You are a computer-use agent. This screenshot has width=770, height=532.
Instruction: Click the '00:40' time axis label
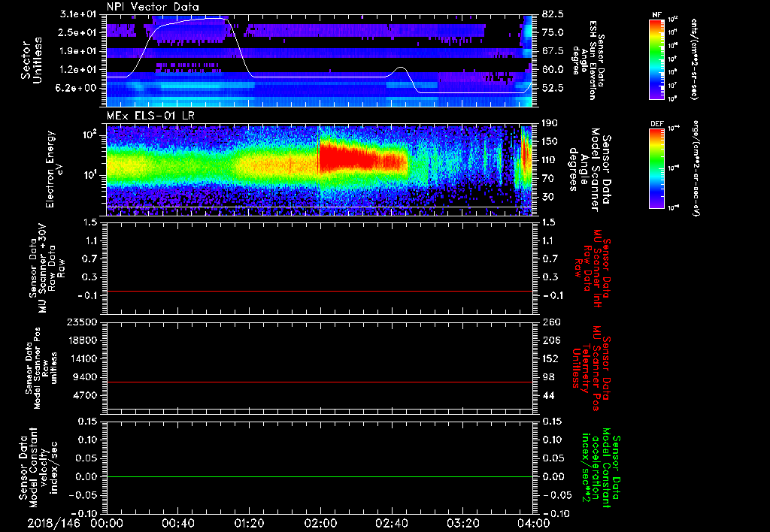[177, 524]
